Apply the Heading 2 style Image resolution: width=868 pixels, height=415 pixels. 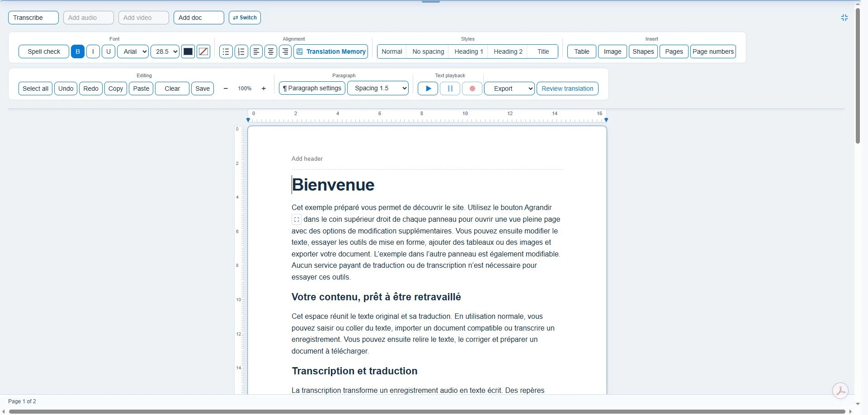[x=508, y=51]
